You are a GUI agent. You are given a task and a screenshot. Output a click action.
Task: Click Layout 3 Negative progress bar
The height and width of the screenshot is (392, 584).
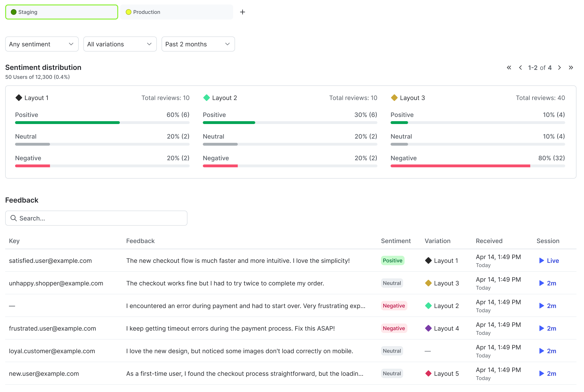[477, 166]
